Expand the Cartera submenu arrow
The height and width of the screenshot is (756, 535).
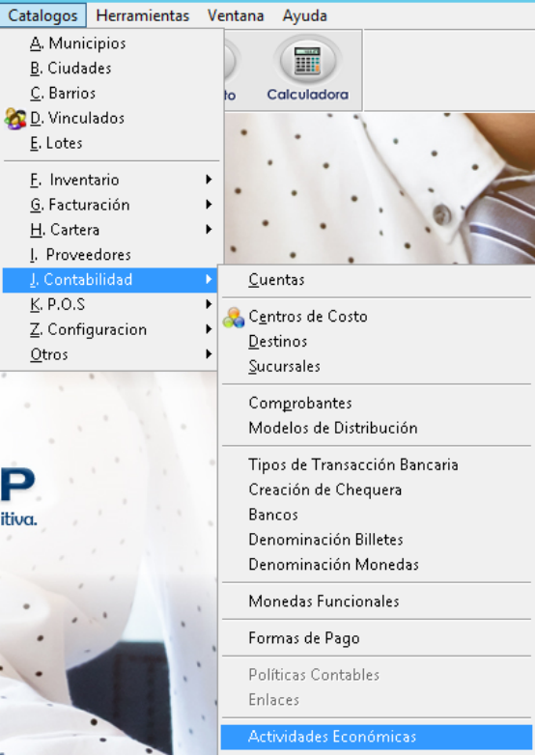click(x=209, y=230)
